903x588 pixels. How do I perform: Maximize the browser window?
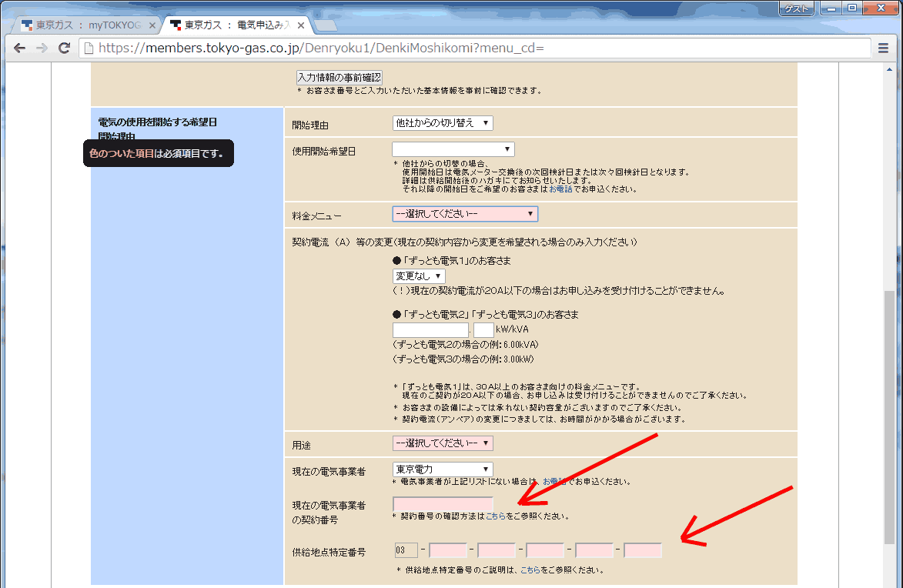coord(852,8)
